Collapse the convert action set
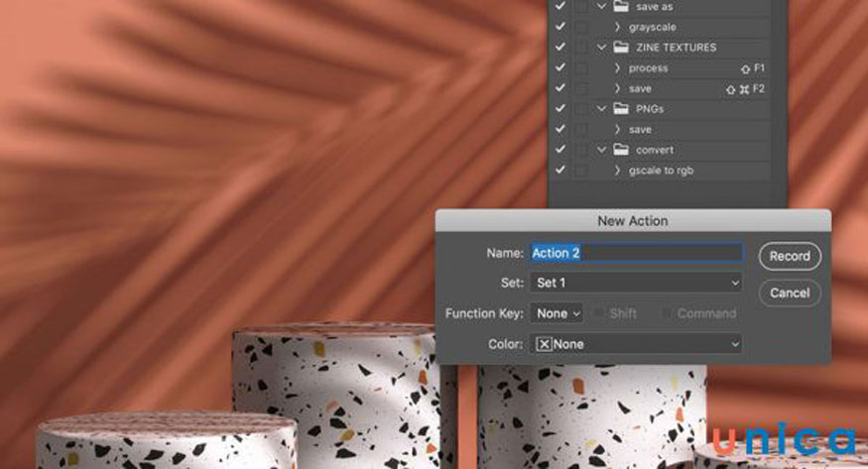Image resolution: width=868 pixels, height=469 pixels. click(602, 150)
